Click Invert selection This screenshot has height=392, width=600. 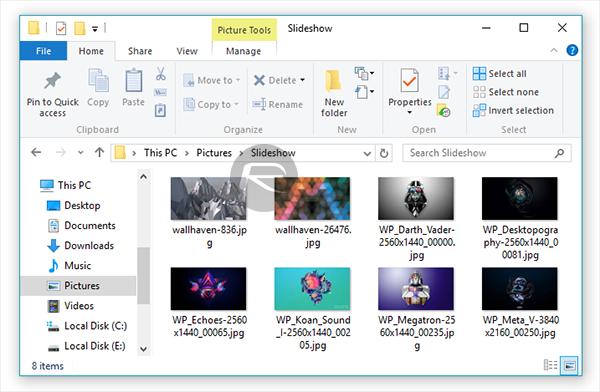point(513,111)
